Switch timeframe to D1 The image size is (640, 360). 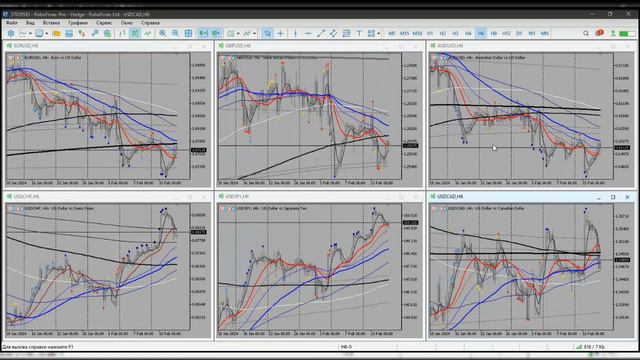(x=519, y=33)
